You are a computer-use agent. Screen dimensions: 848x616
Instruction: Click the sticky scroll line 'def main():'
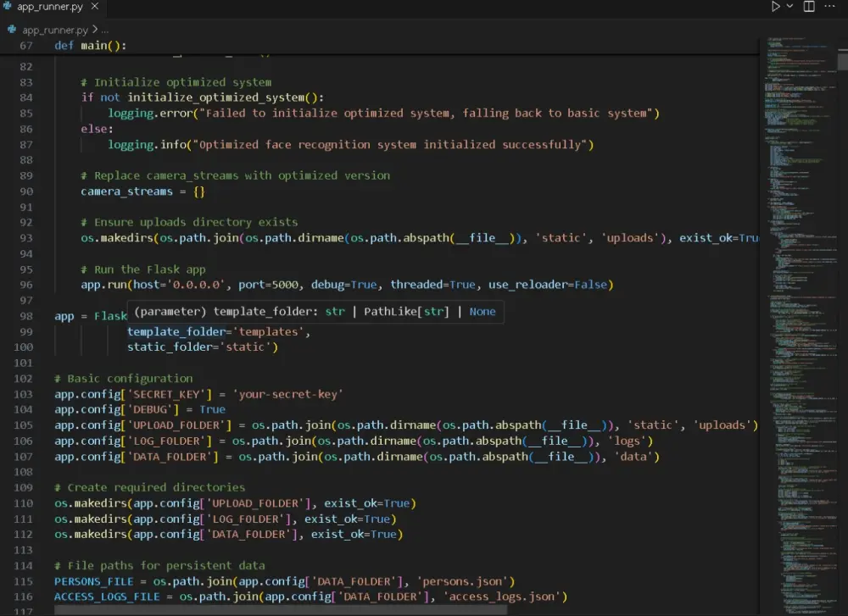click(x=91, y=46)
